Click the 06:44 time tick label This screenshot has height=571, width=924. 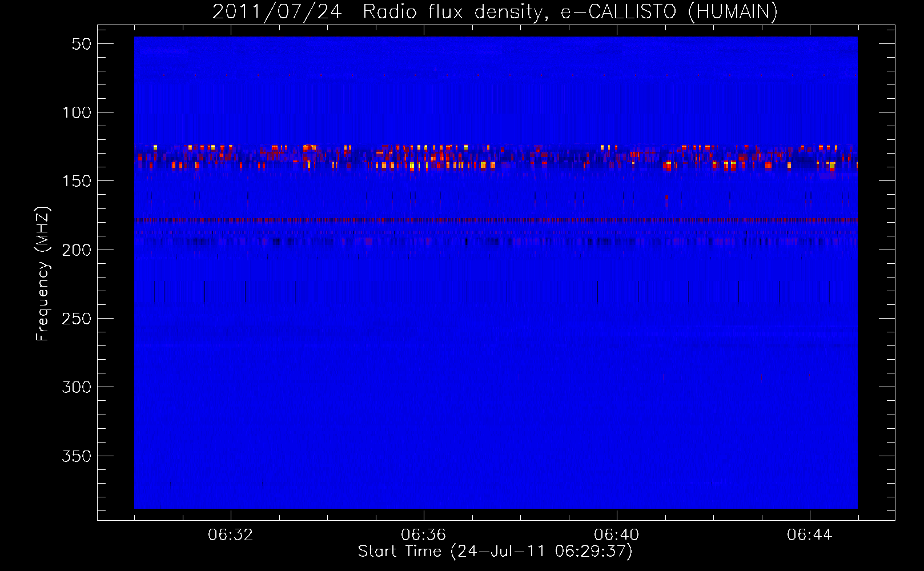(x=810, y=535)
